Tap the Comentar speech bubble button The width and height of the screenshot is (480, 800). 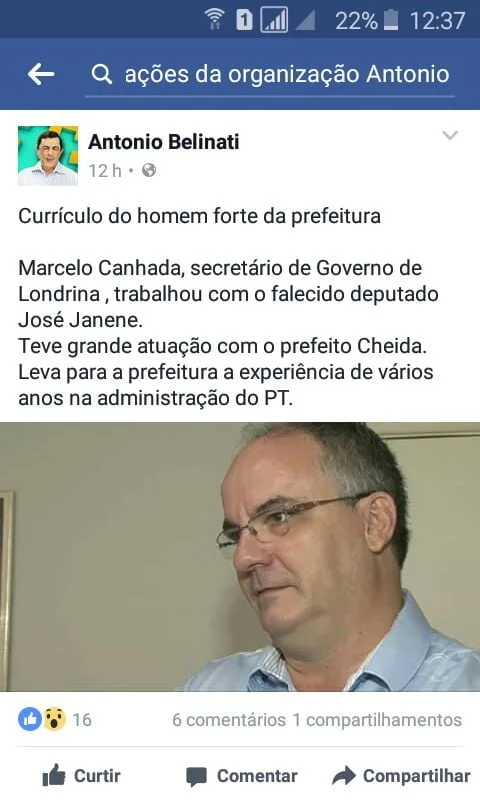tap(242, 776)
